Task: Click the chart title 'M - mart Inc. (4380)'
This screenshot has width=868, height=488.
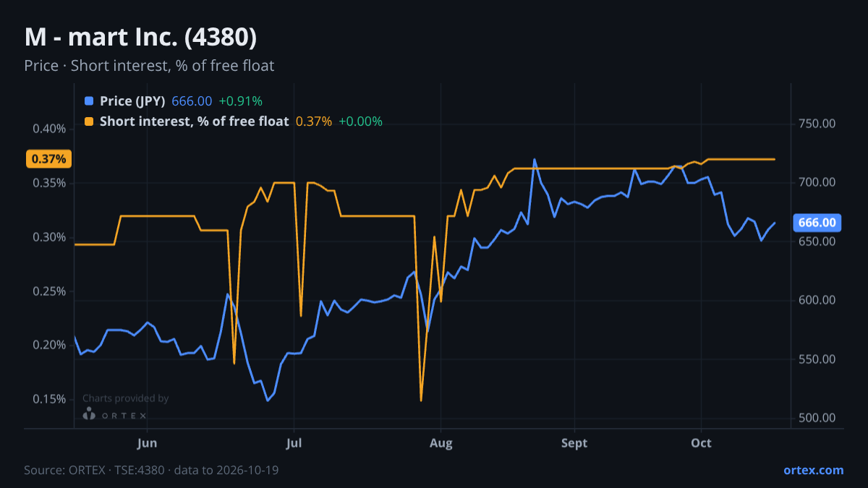Action: click(140, 36)
